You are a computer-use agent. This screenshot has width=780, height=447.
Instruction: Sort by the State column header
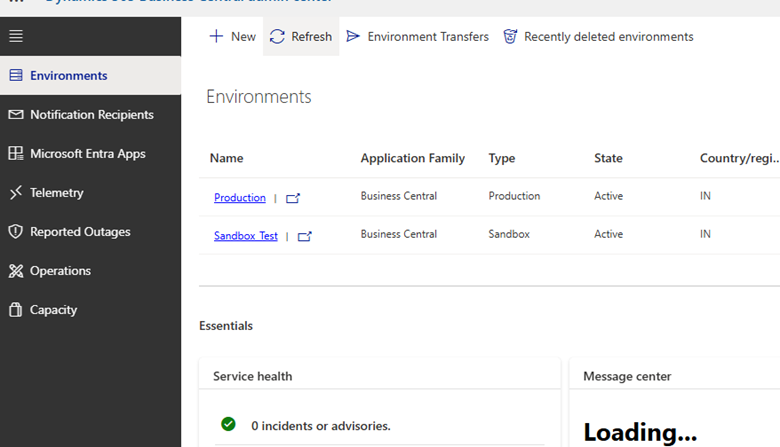point(608,158)
